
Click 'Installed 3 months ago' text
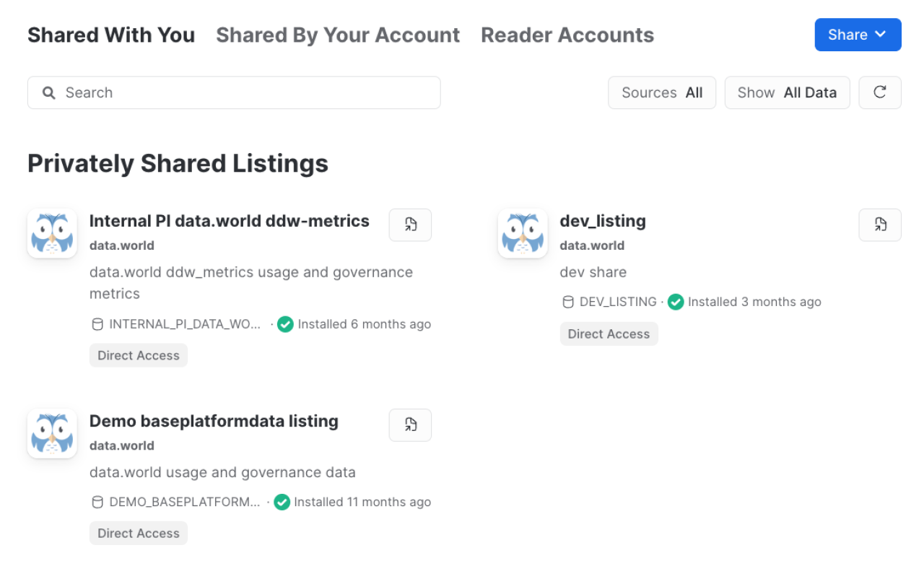click(754, 302)
